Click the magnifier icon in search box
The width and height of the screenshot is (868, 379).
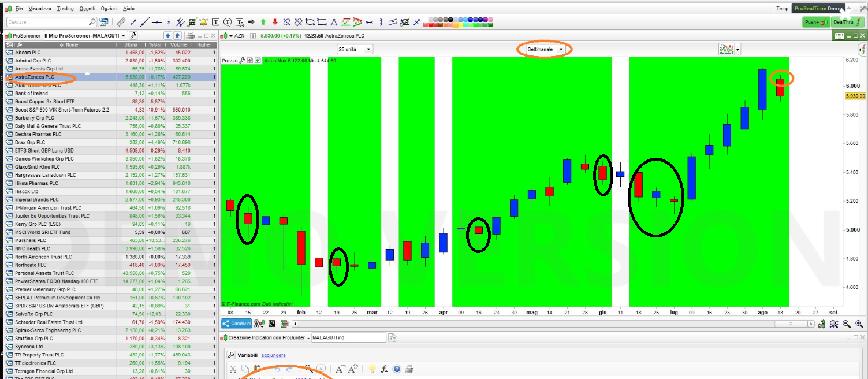[x=92, y=22]
